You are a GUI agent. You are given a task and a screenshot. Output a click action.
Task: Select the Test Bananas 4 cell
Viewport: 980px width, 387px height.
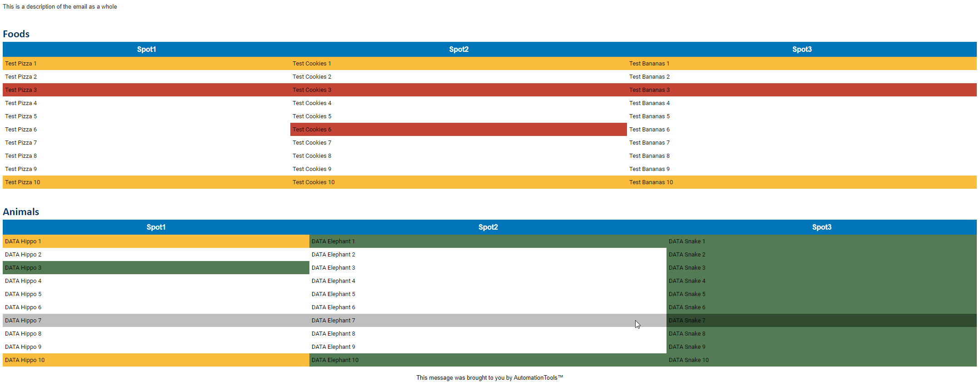[802, 103]
